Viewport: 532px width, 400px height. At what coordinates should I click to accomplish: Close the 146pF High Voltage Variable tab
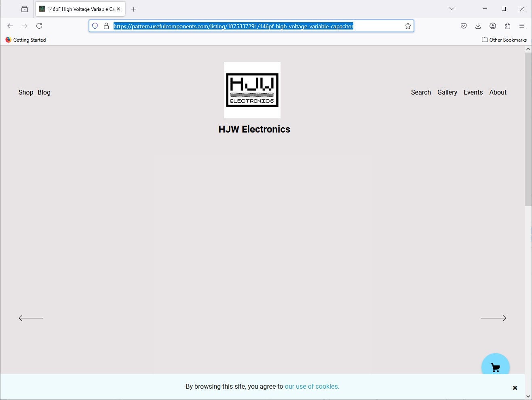(x=118, y=9)
